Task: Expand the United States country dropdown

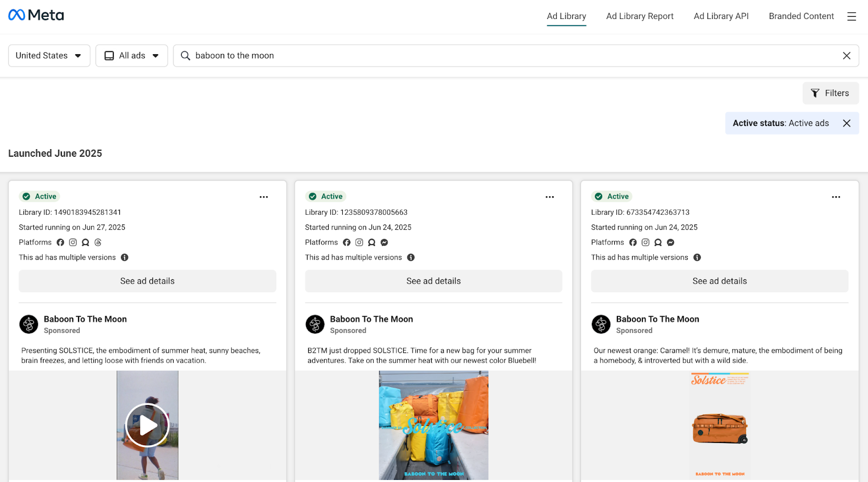Action: click(49, 56)
